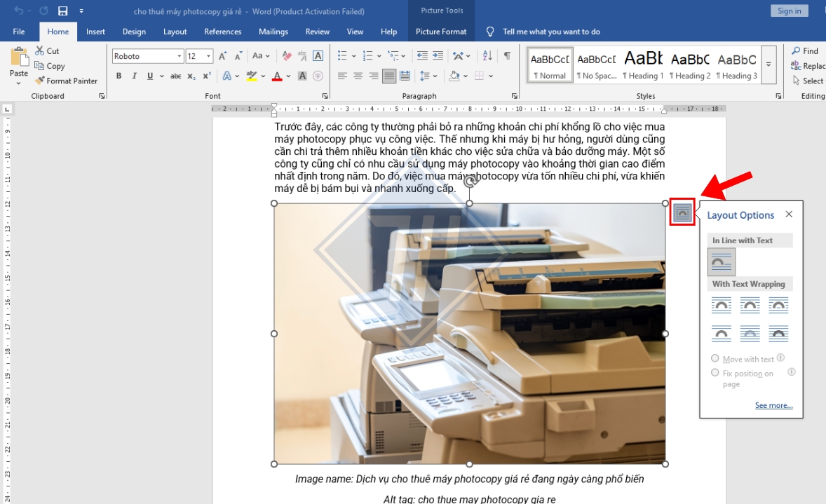This screenshot has width=826, height=504.
Task: Select the Fix position on page option
Action: (715, 373)
